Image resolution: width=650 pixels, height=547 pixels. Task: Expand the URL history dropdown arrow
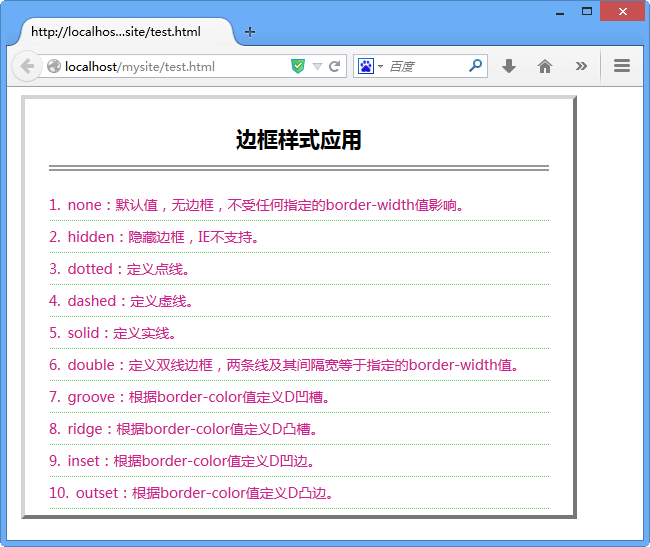coord(317,67)
